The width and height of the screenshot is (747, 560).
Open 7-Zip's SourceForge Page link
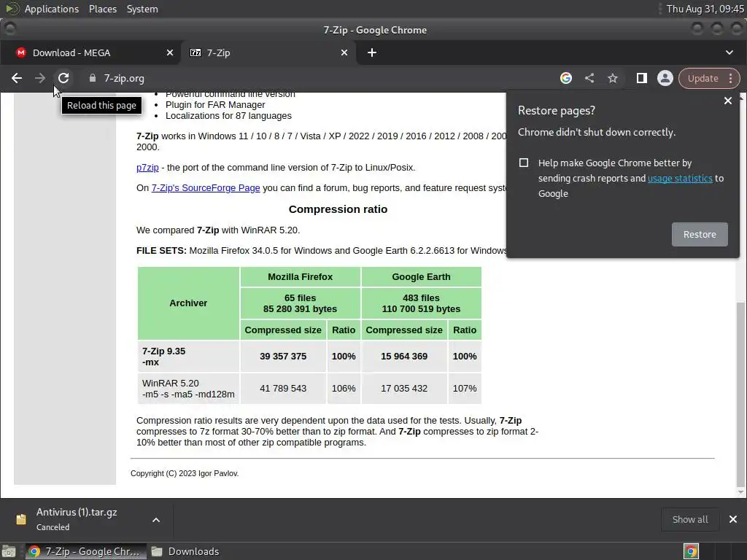pos(206,188)
